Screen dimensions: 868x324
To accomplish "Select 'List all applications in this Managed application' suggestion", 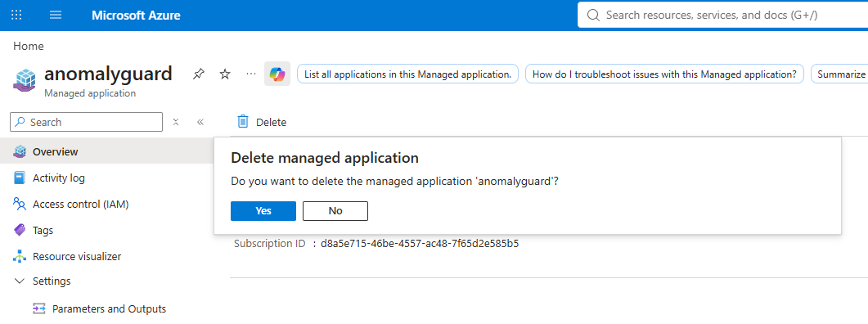I will tap(408, 74).
